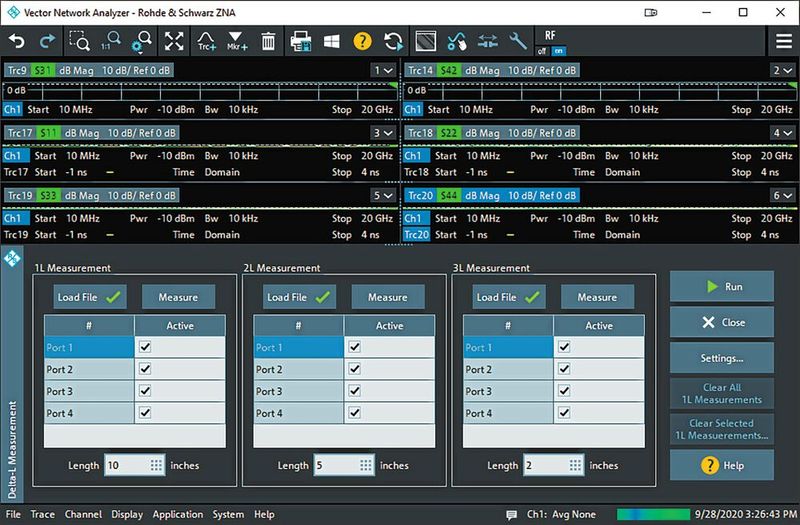Click the diagram display square icon
Viewport: 800px width, 525px height.
pyautogui.click(x=426, y=41)
